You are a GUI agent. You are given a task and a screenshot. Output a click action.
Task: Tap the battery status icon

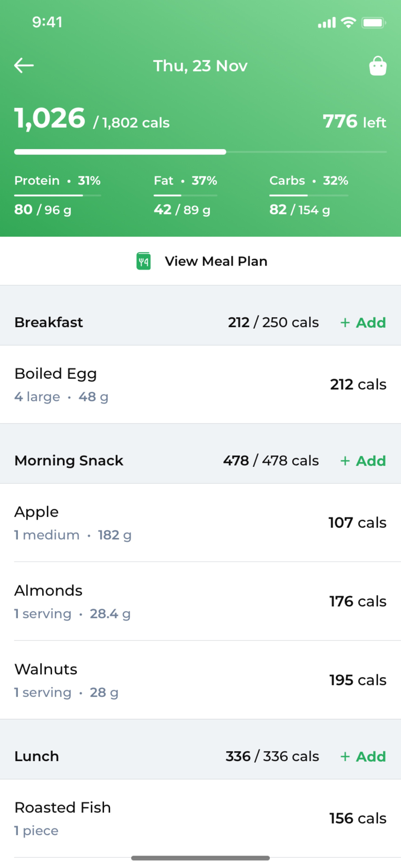click(374, 23)
